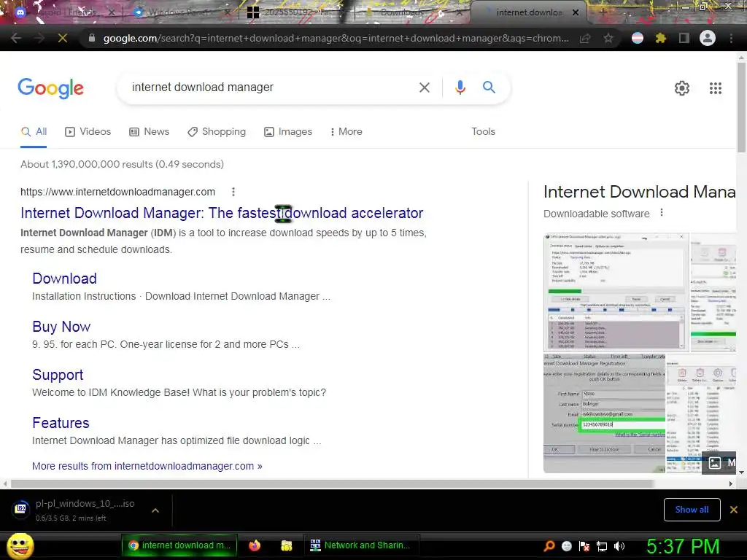View IDM download dialog screenshot thumbnail
Viewport: 747px width, 560px height.
[616, 292]
